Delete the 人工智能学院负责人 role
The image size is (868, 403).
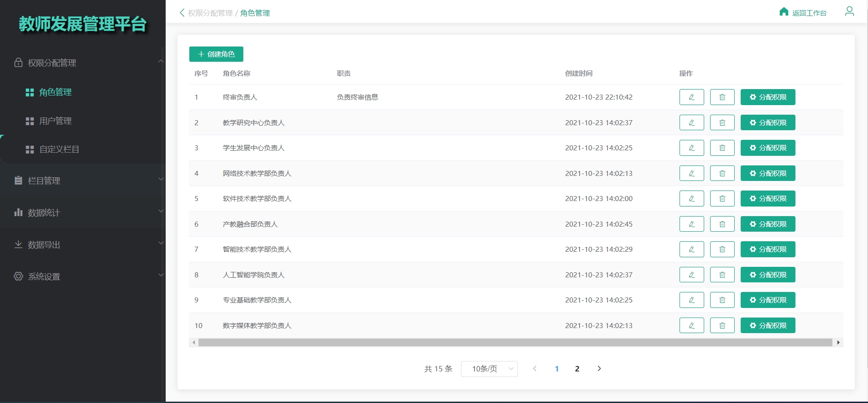722,275
